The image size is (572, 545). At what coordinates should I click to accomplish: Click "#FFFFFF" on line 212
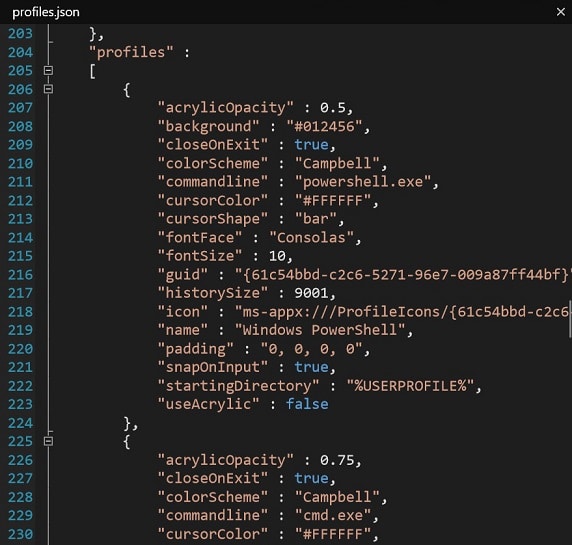(x=333, y=200)
